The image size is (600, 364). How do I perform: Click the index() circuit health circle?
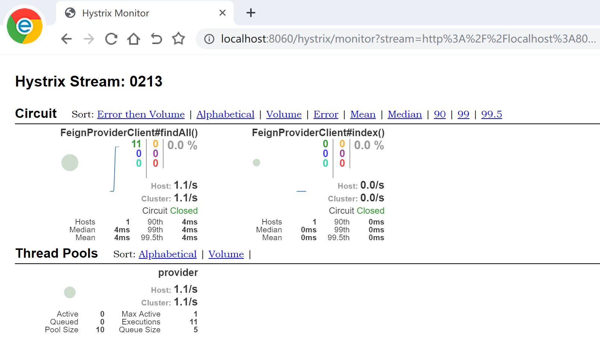[257, 163]
